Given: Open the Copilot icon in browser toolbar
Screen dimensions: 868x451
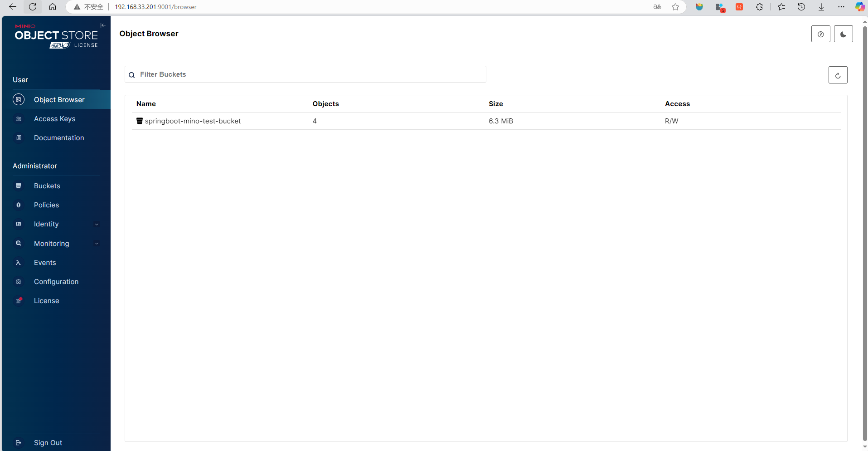Looking at the screenshot, I should coord(860,7).
